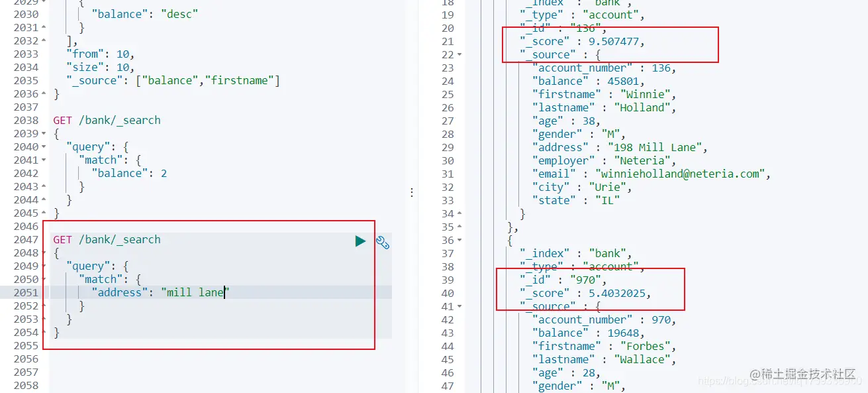Click the state "IL" line
Image resolution: width=868 pixels, height=393 pixels.
point(575,200)
